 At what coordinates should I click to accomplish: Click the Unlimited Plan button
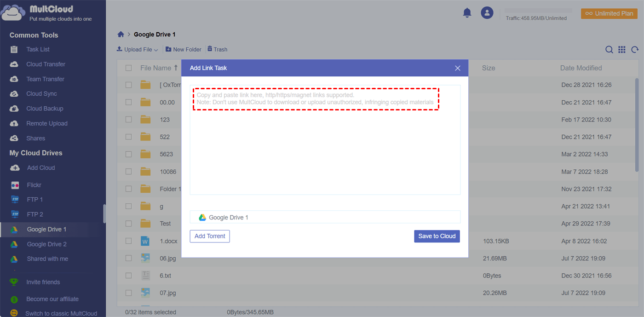tap(609, 13)
